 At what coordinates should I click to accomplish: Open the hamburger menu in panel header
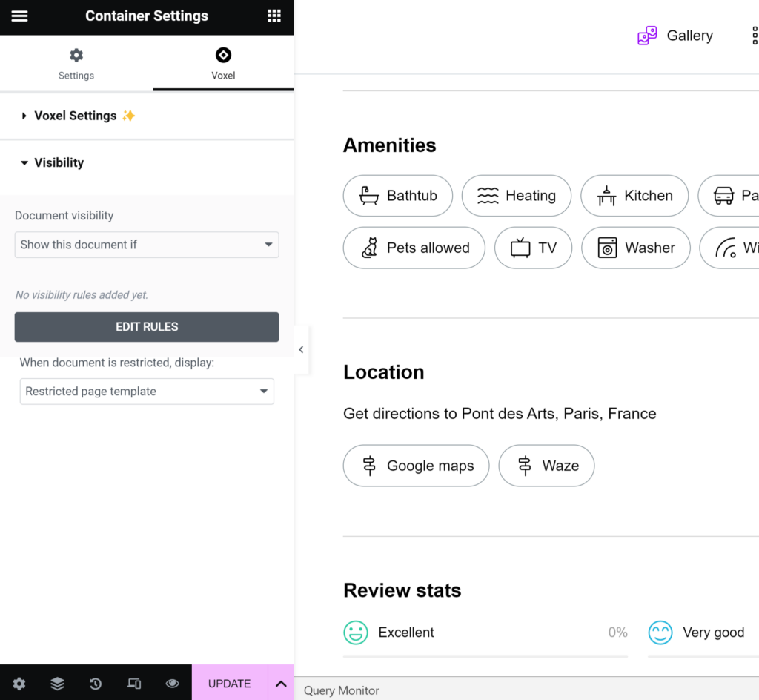coord(19,16)
